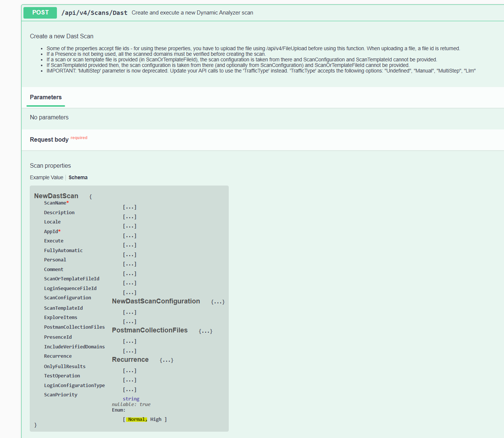Click the highlighted Normal enum value
This screenshot has height=438, width=504.
tap(137, 419)
